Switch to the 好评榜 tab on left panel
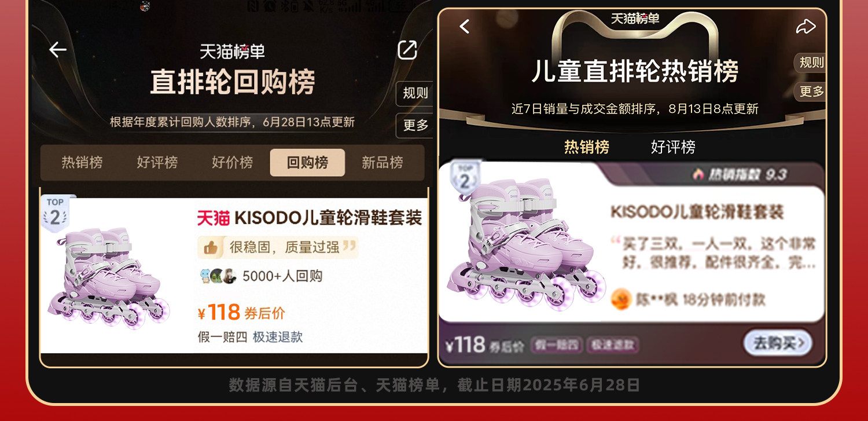This screenshot has width=868, height=421. pos(157,163)
